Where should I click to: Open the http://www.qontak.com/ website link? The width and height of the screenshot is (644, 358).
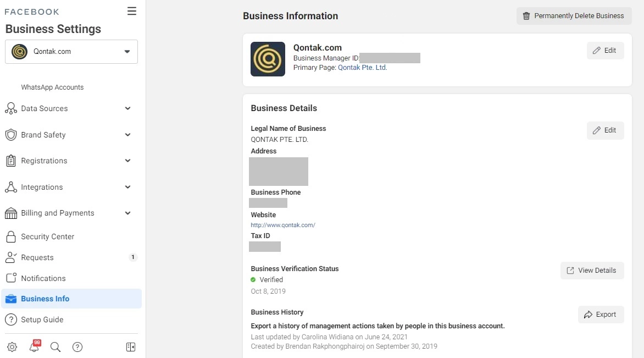point(283,225)
